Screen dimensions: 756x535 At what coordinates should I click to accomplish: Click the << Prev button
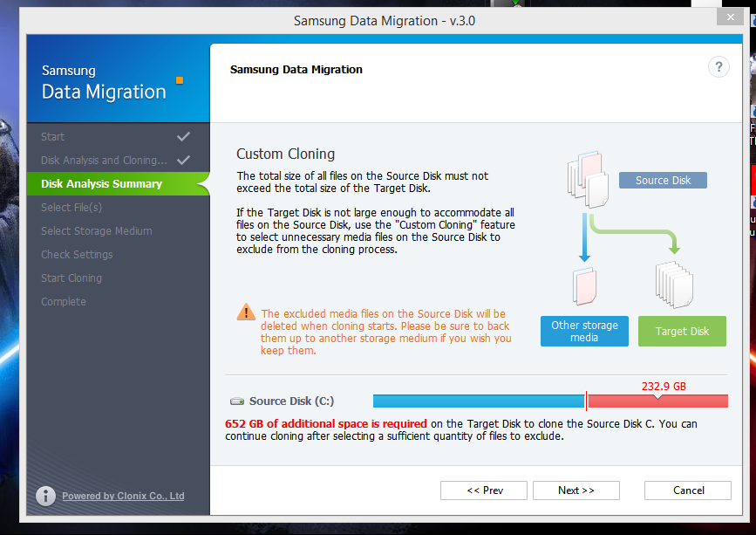[484, 490]
